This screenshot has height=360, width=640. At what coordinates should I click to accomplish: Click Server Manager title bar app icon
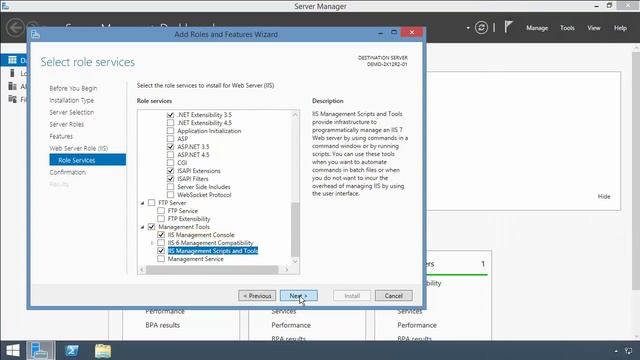(x=5, y=6)
